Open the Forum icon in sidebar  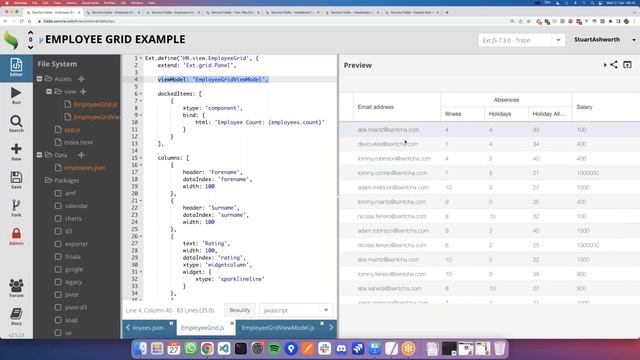pyautogui.click(x=16, y=288)
